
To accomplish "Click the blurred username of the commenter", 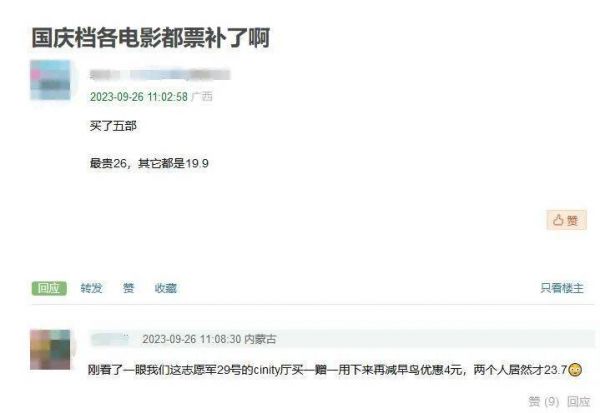I will tap(110, 339).
